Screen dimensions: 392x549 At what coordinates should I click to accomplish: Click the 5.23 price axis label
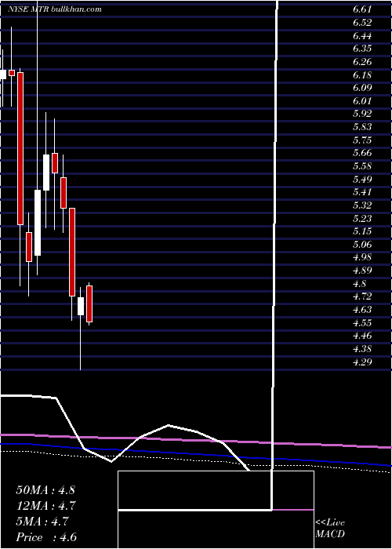click(x=362, y=219)
